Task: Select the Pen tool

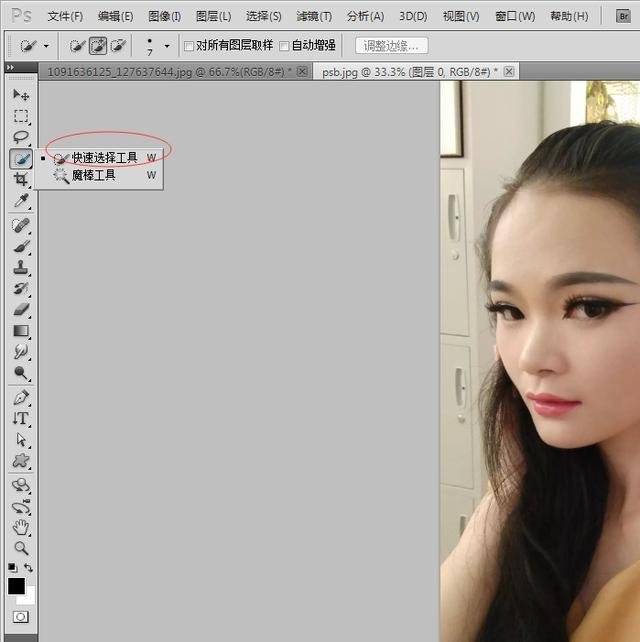Action: 20,398
